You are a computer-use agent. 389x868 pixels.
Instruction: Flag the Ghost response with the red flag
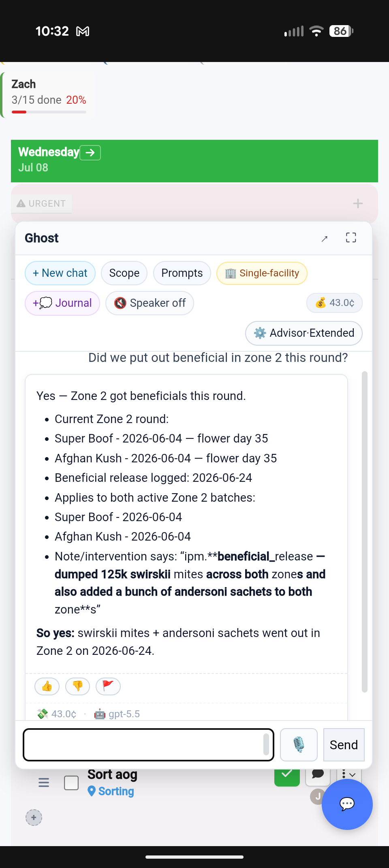tap(108, 686)
